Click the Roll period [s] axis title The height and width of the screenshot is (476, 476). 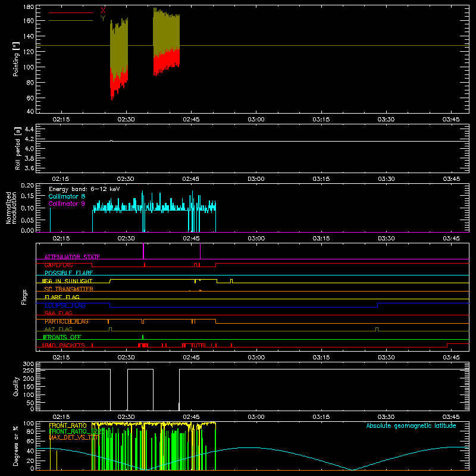pos(17,148)
